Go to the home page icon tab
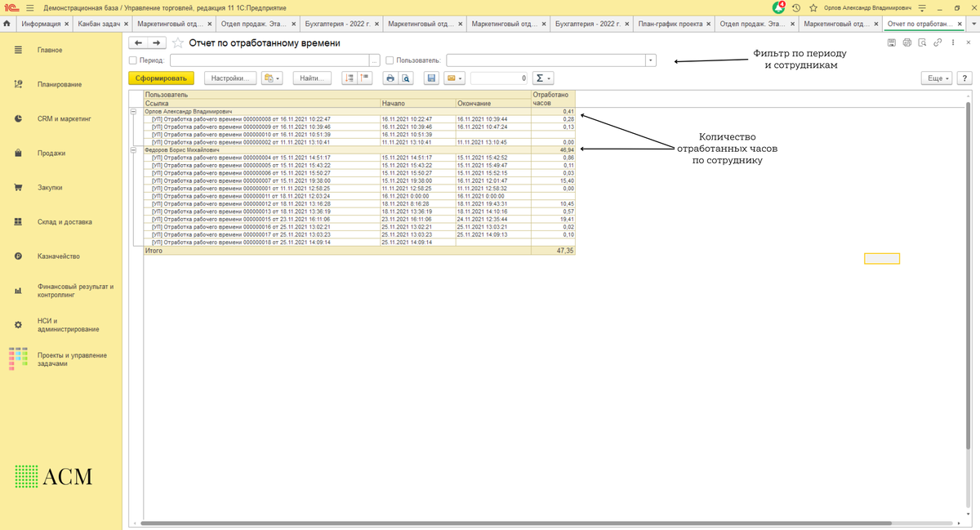Image resolution: width=980 pixels, height=530 pixels. 7,24
